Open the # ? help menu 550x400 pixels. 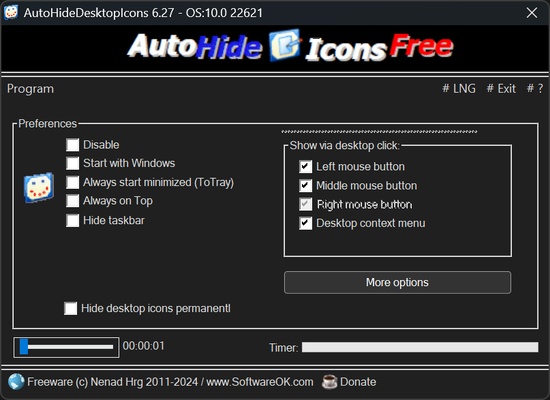pyautogui.click(x=535, y=88)
